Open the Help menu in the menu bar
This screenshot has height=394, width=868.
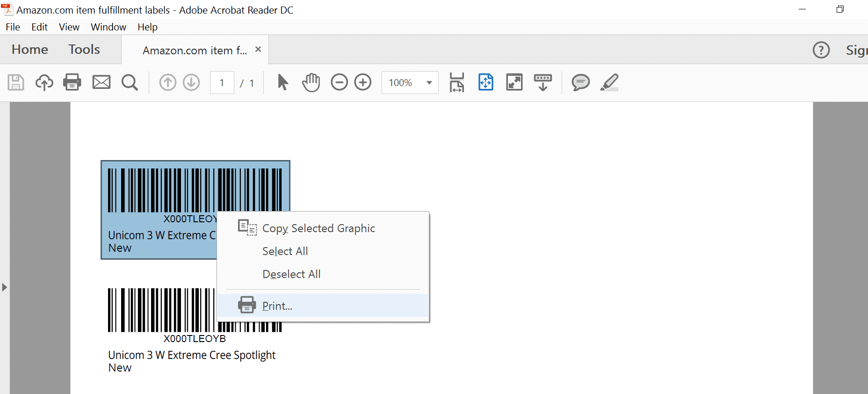[x=147, y=27]
